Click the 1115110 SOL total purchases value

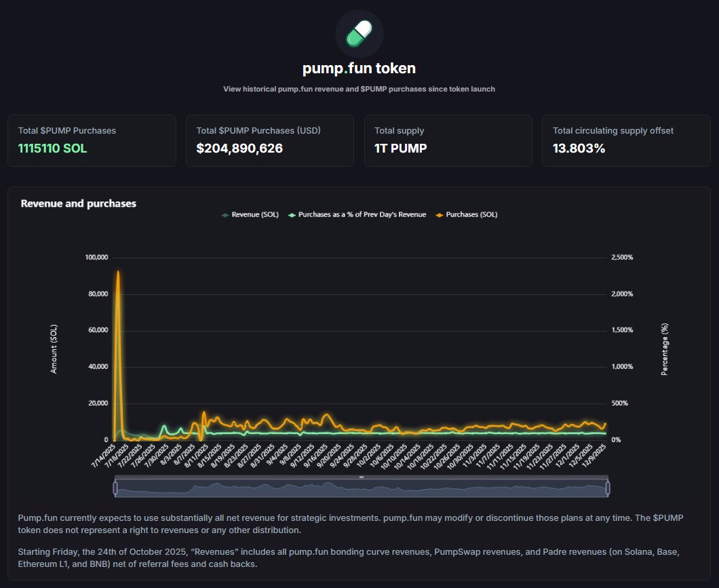(x=52, y=149)
